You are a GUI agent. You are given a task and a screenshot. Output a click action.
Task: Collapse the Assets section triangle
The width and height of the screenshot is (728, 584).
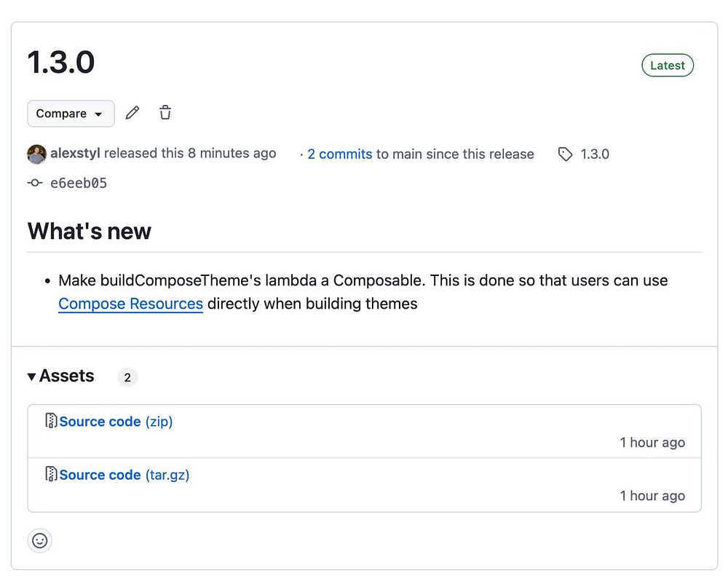point(32,376)
